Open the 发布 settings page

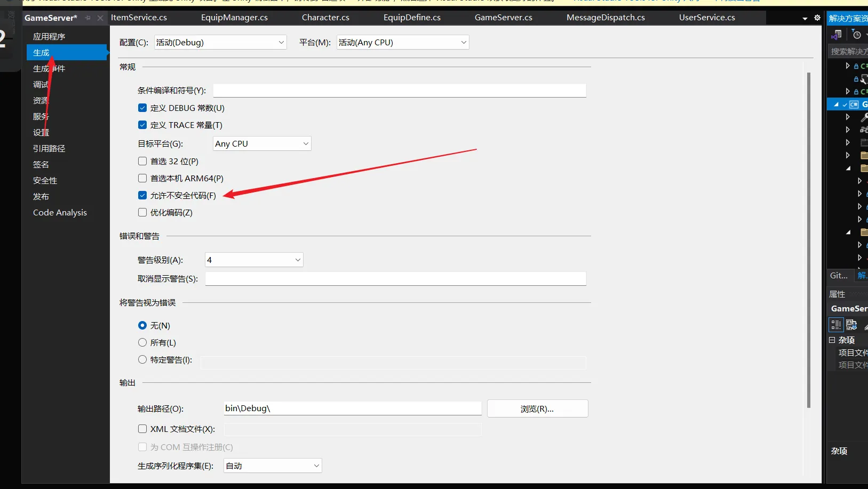(x=67, y=196)
